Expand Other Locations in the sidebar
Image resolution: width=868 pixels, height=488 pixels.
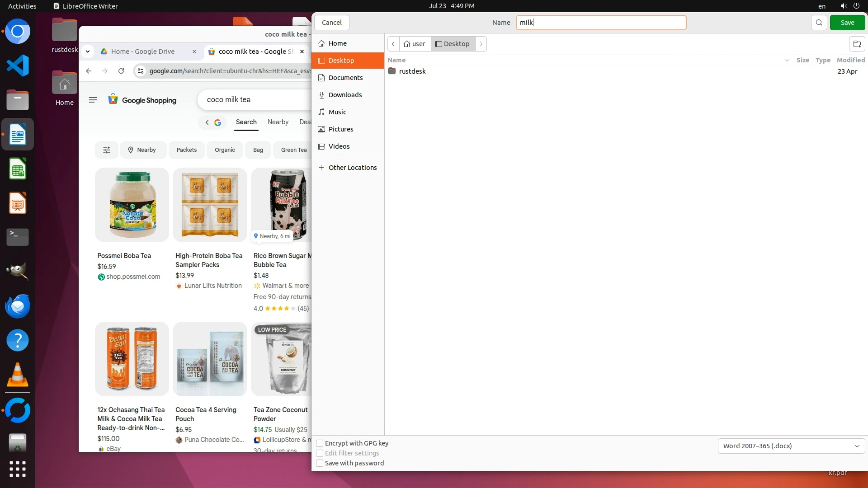click(352, 168)
